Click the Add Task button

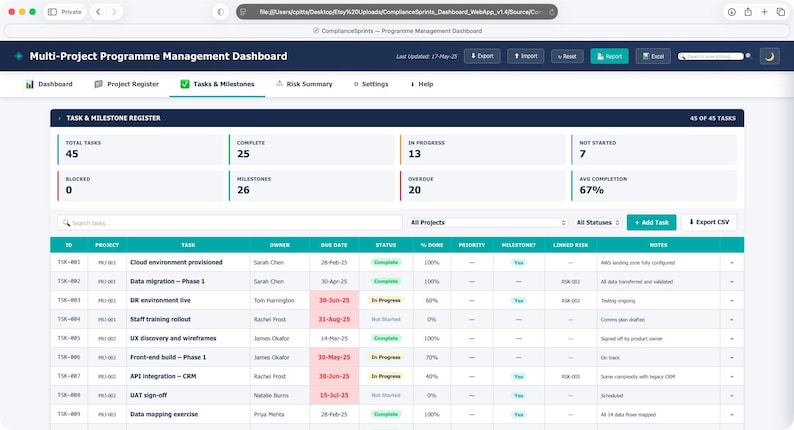(x=651, y=222)
